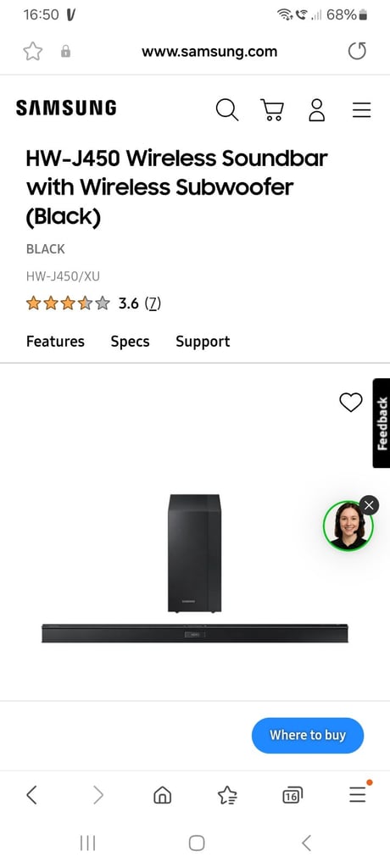Add soundbar to wishlist with heart icon
This screenshot has width=390, height=868.
(x=351, y=403)
